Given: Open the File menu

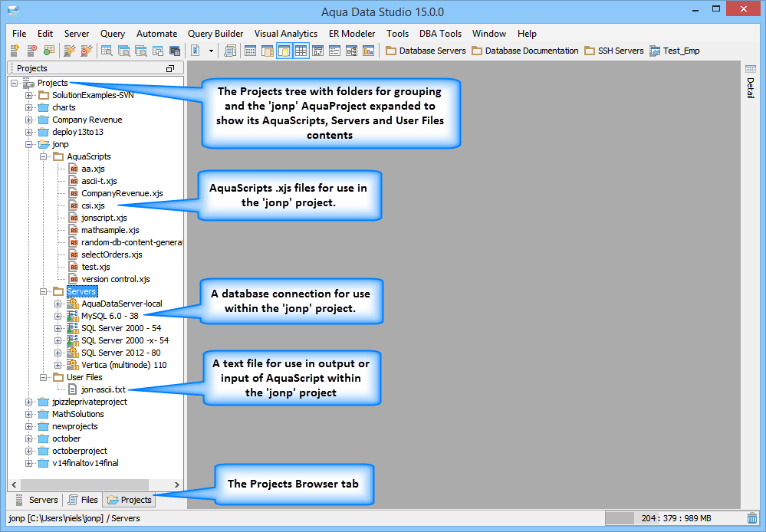Looking at the screenshot, I should [x=19, y=34].
